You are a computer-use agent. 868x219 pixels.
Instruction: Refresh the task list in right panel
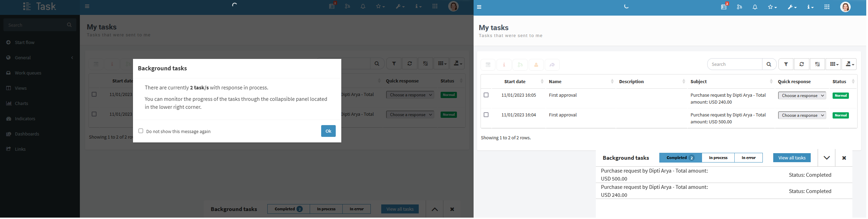coord(802,64)
